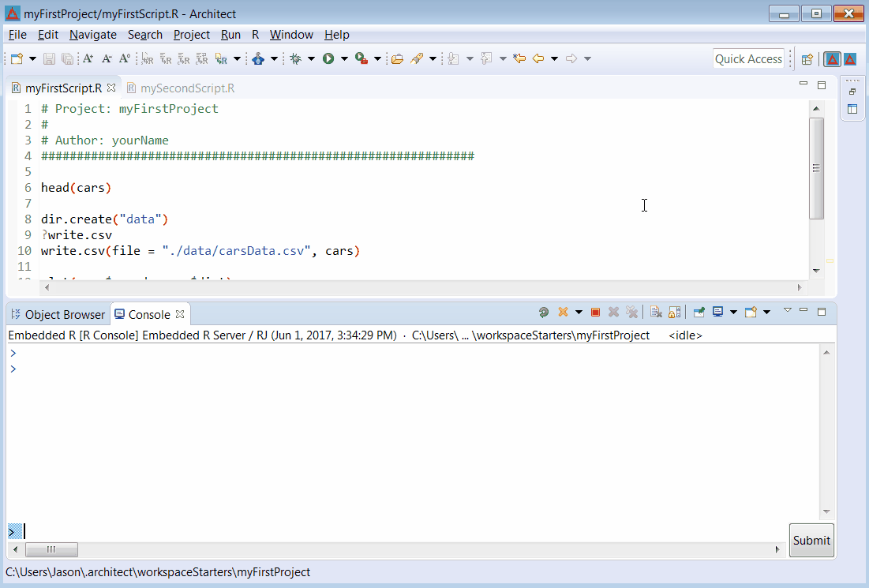Click the Open folder icon in toolbar
This screenshot has height=588, width=869.
coord(397,58)
